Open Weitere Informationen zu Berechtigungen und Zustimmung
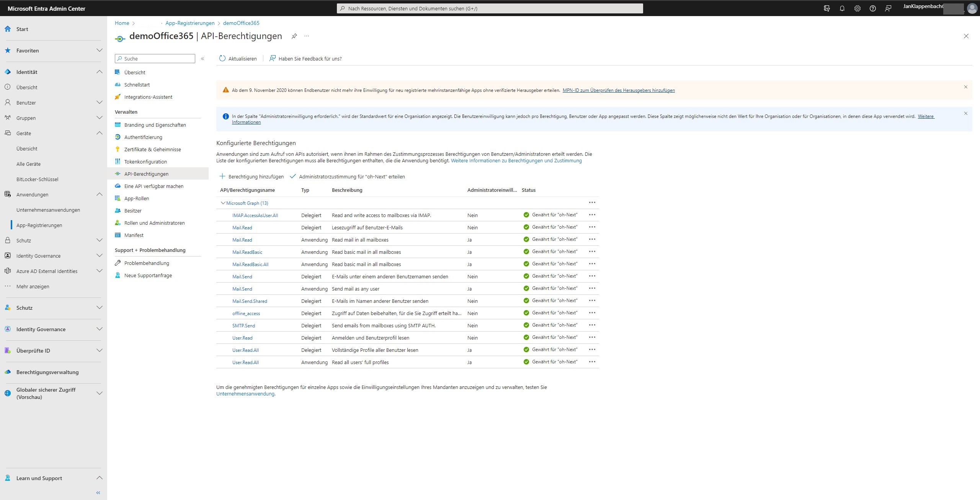 [516, 161]
